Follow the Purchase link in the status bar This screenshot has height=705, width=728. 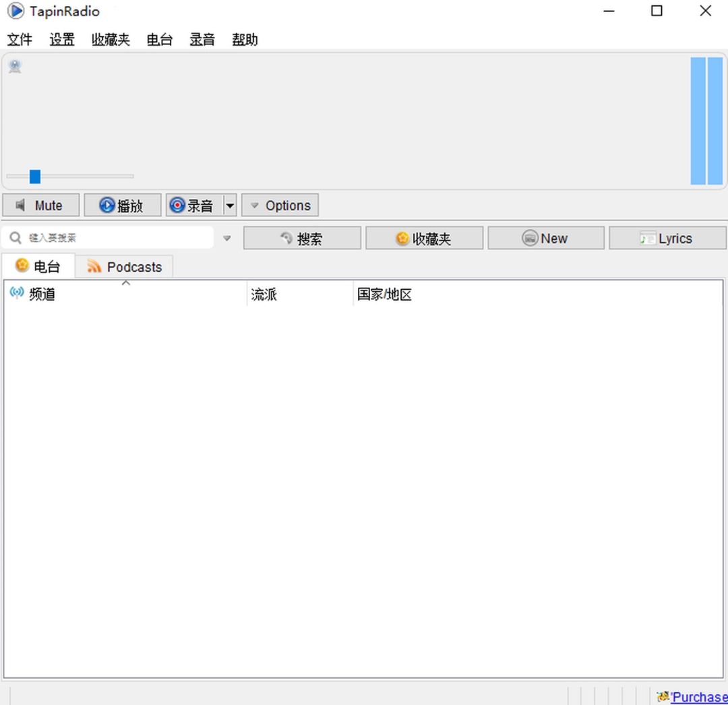pyautogui.click(x=699, y=696)
